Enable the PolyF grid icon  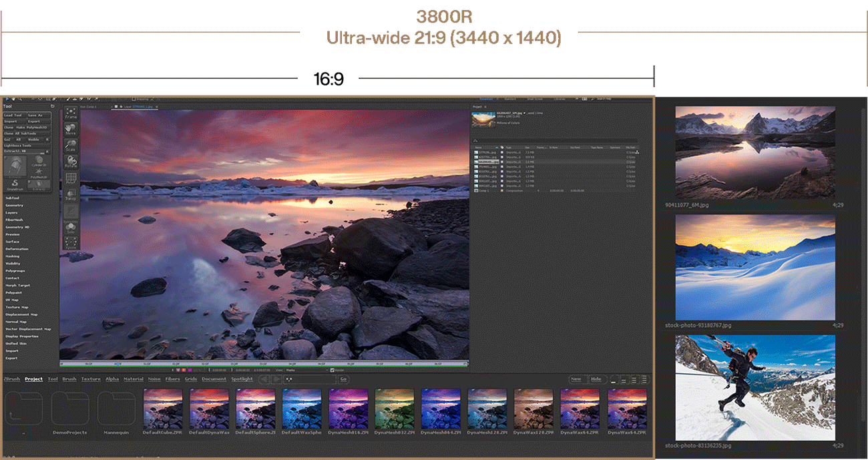point(71,178)
